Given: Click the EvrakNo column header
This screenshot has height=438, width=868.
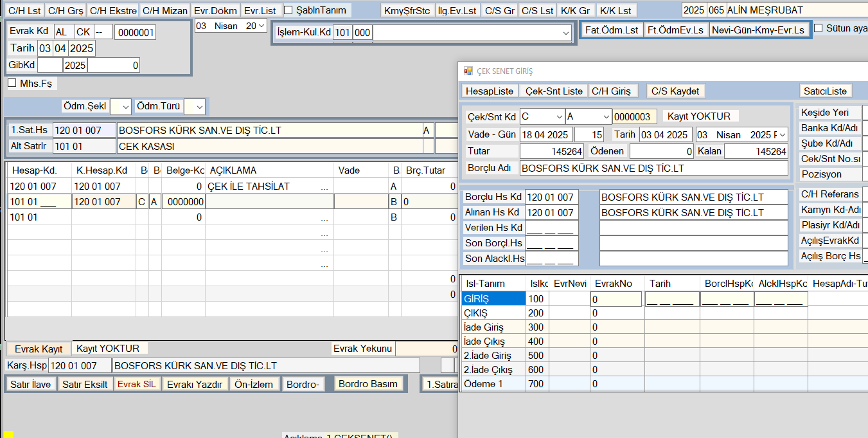Looking at the screenshot, I should [617, 284].
